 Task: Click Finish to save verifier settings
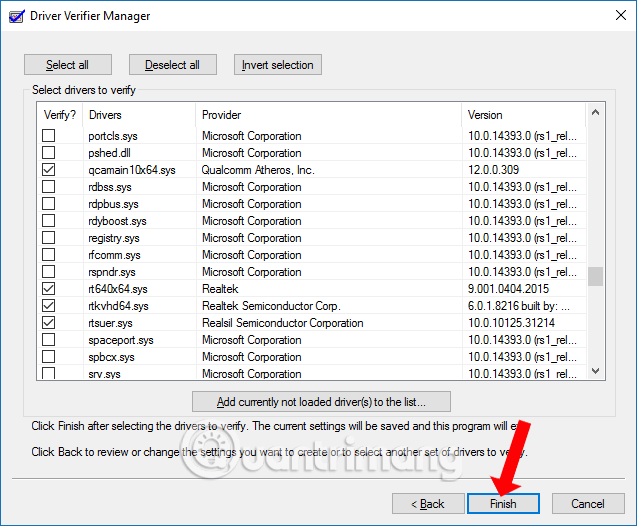pos(503,503)
